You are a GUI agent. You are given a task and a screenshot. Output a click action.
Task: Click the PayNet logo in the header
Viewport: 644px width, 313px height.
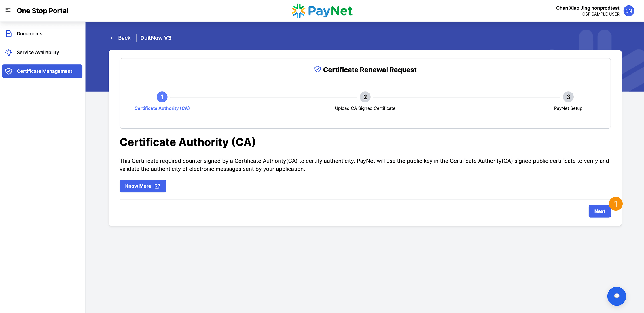click(x=322, y=11)
